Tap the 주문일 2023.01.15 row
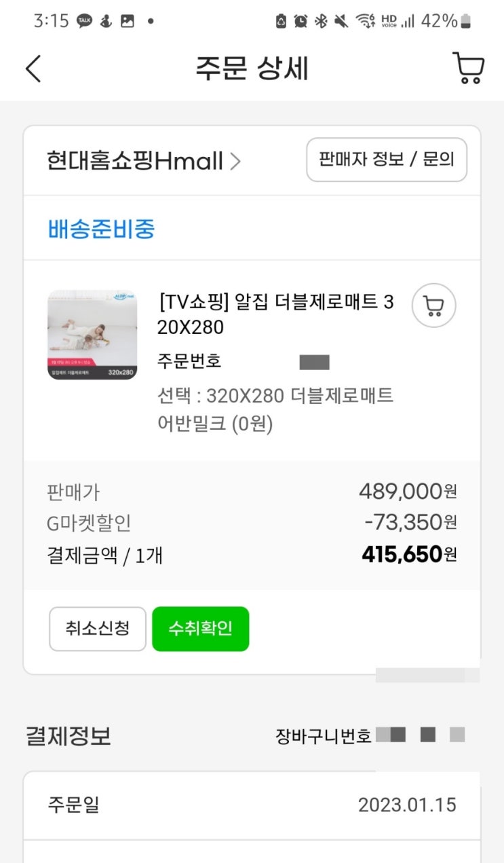This screenshot has width=504, height=863. pos(252,805)
